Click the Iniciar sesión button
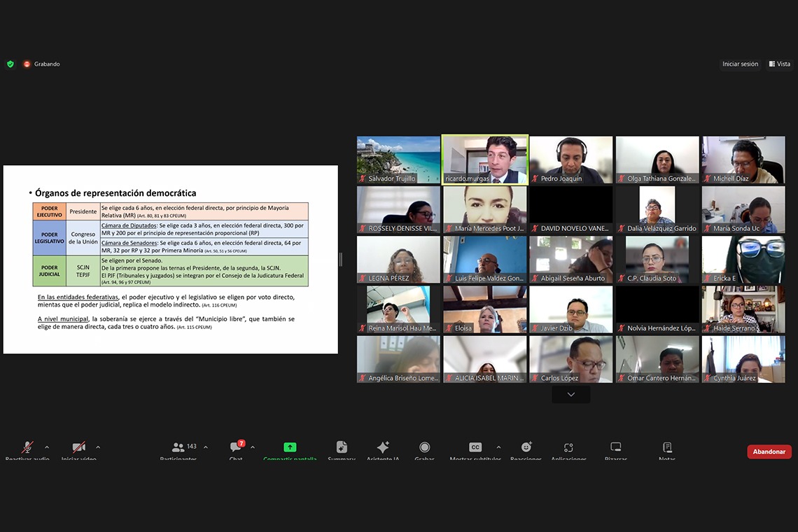Viewport: 798px width, 532px height. coord(740,64)
